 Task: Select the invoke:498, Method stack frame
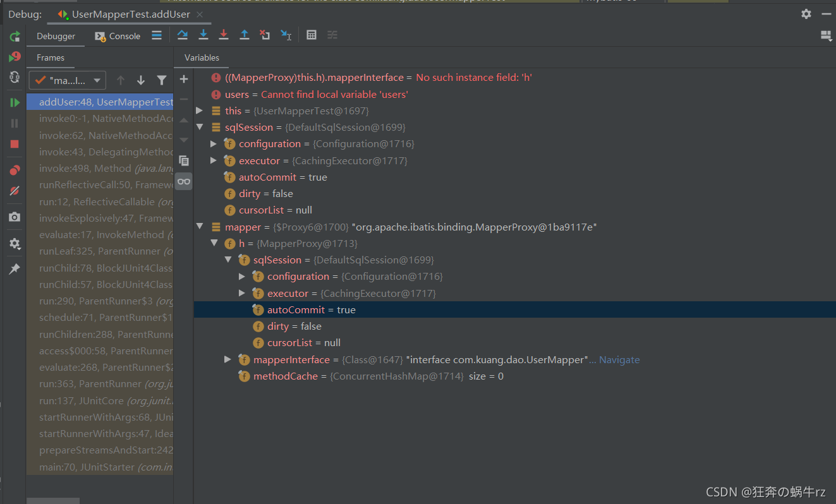pos(100,169)
